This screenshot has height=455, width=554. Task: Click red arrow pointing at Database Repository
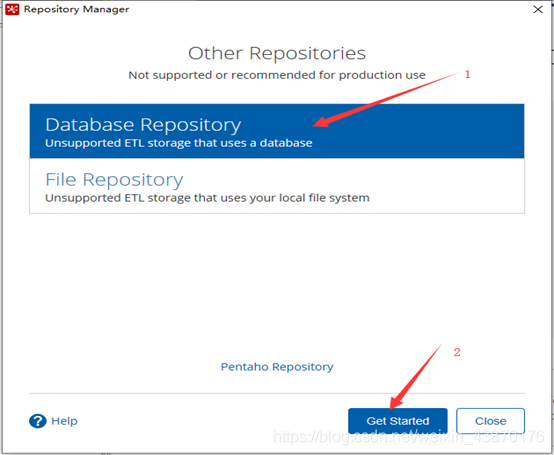point(386,100)
